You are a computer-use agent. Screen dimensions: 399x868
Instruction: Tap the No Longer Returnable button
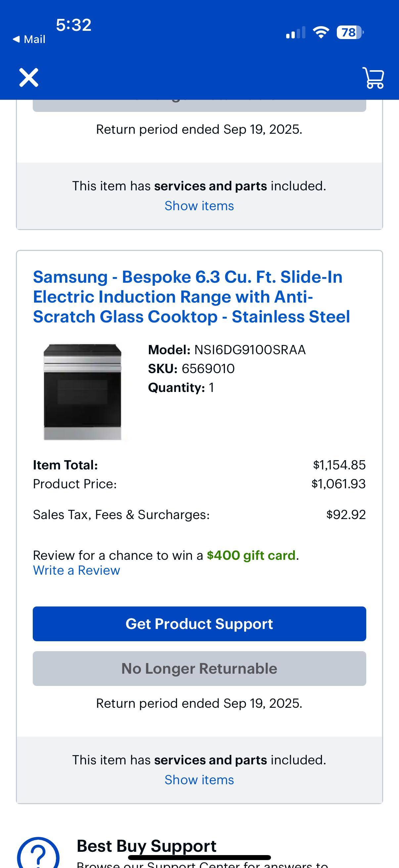coord(199,668)
